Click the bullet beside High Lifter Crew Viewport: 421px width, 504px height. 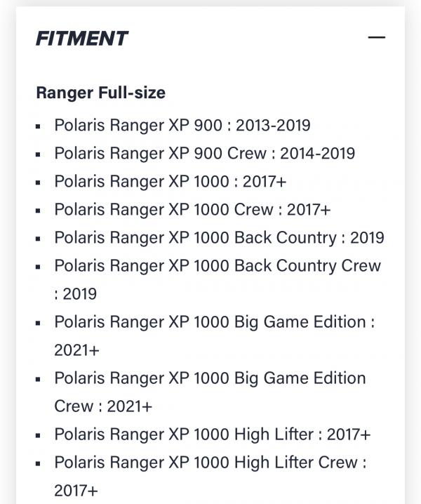point(39,463)
